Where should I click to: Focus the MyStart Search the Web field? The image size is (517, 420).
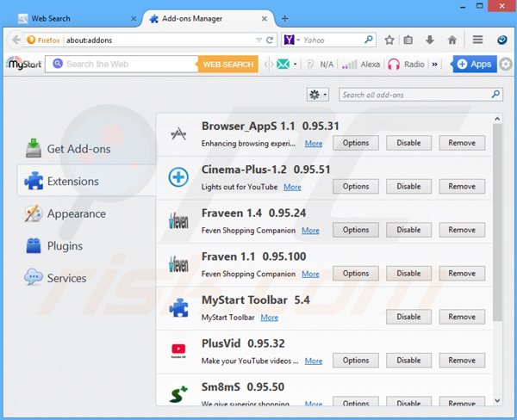click(122, 65)
